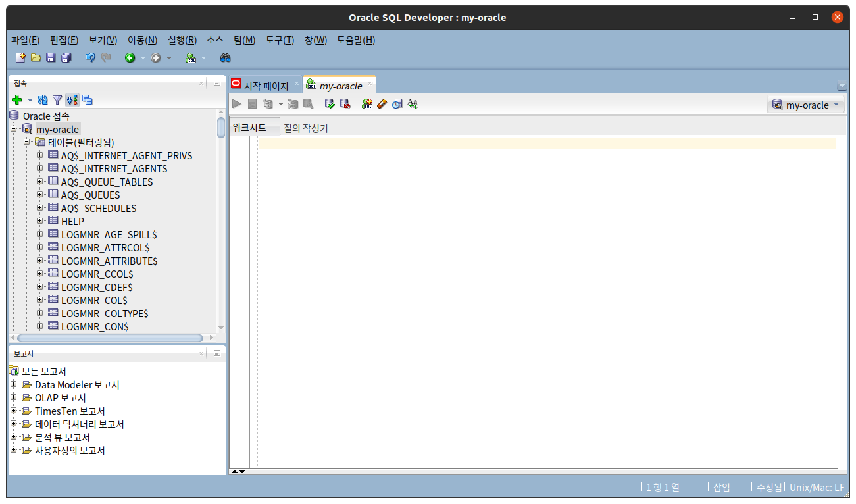Open the New Connection dropdown arrow
Screen dimensions: 856x504
coord(30,100)
